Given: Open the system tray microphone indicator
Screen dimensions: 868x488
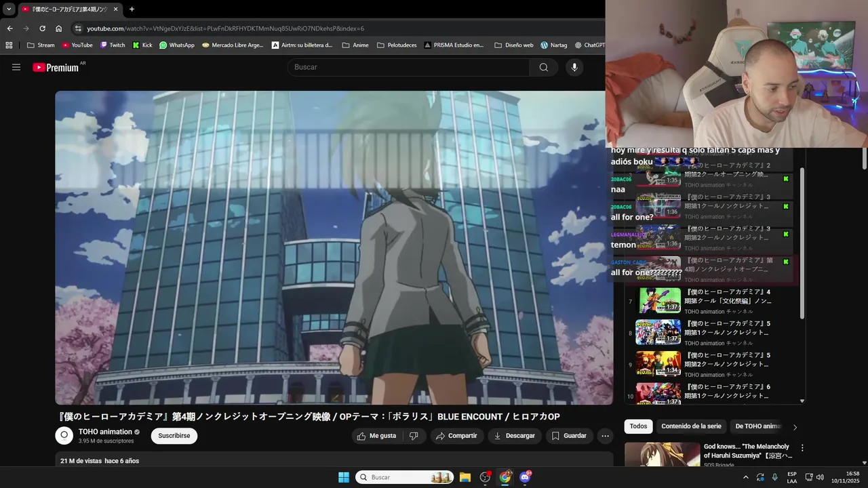Looking at the screenshot, I should pos(775,477).
